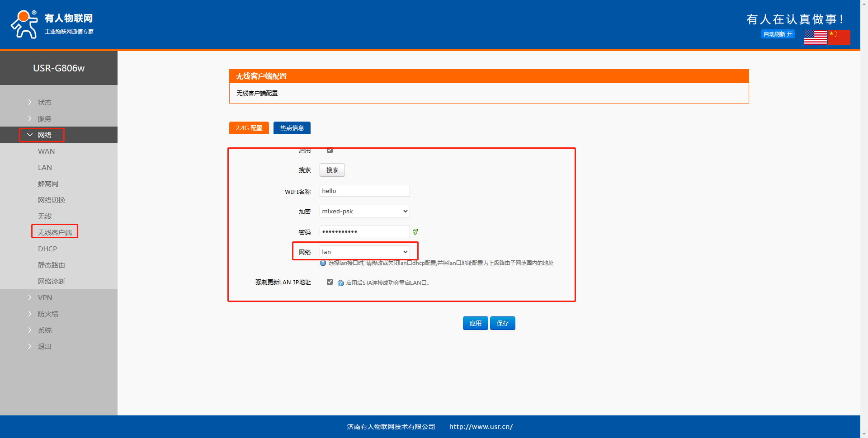Open the 蜂窝网 submenu item
Screen dimensions: 868x438
pyautogui.click(x=48, y=184)
